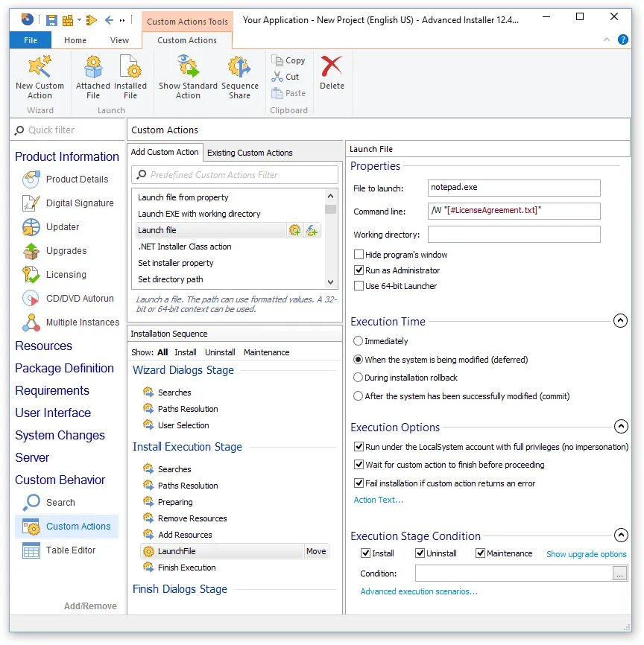The width and height of the screenshot is (644, 645).
Task: Click the Save icon in quick access toolbar
Action: (51, 20)
